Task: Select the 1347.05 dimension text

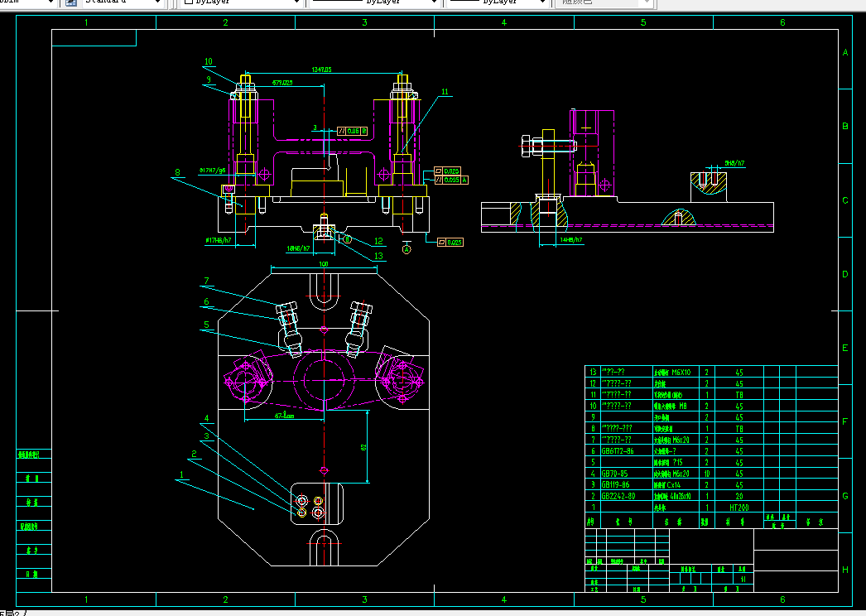Action: 321,70
